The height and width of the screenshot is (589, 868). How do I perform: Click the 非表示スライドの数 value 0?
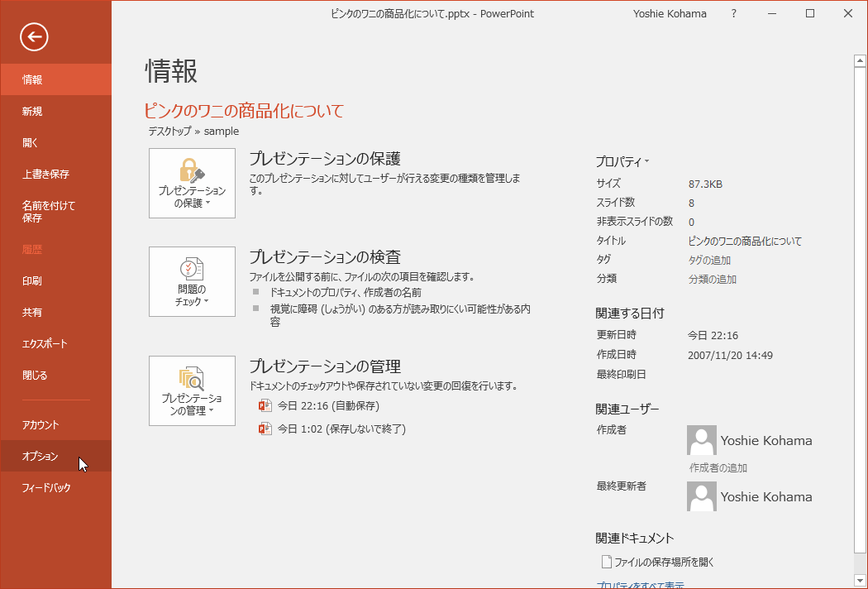(691, 223)
